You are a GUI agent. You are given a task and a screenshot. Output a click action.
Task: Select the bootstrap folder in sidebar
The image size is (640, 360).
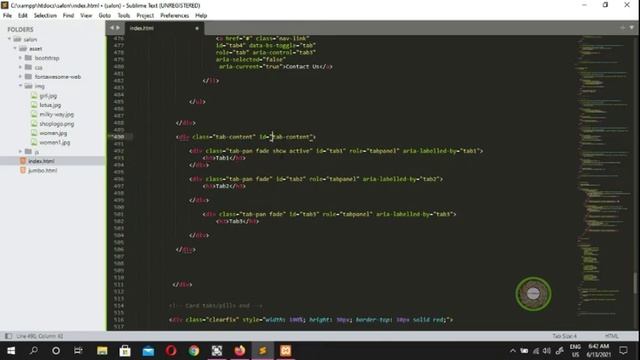pos(47,58)
